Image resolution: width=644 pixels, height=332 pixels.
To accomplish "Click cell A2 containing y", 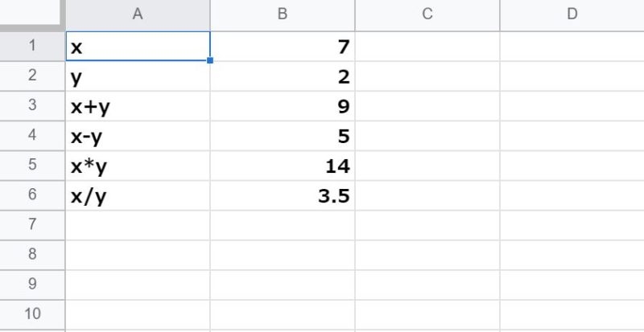I will [137, 76].
